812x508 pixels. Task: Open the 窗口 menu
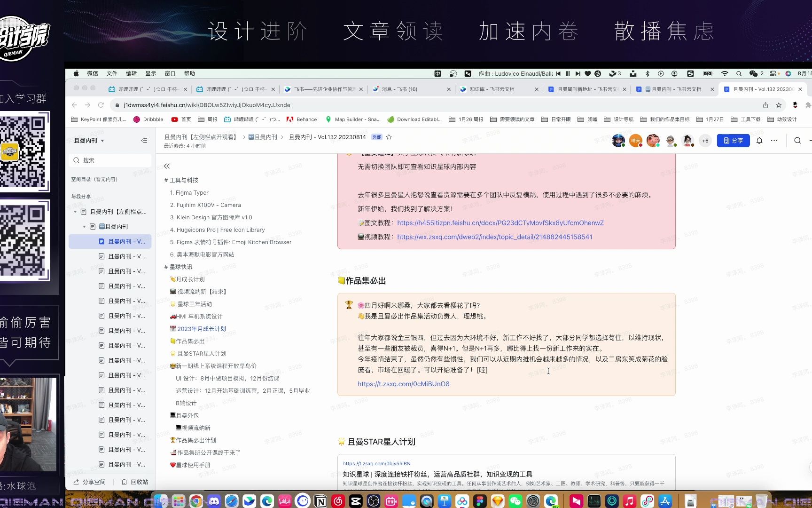[170, 73]
